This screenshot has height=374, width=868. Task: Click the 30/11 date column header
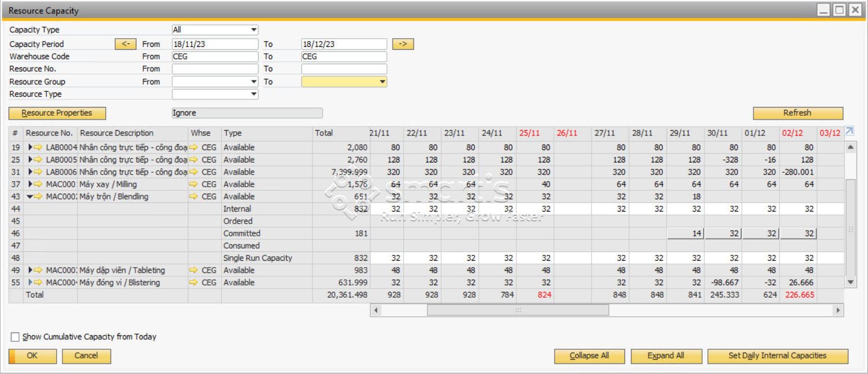click(x=723, y=133)
